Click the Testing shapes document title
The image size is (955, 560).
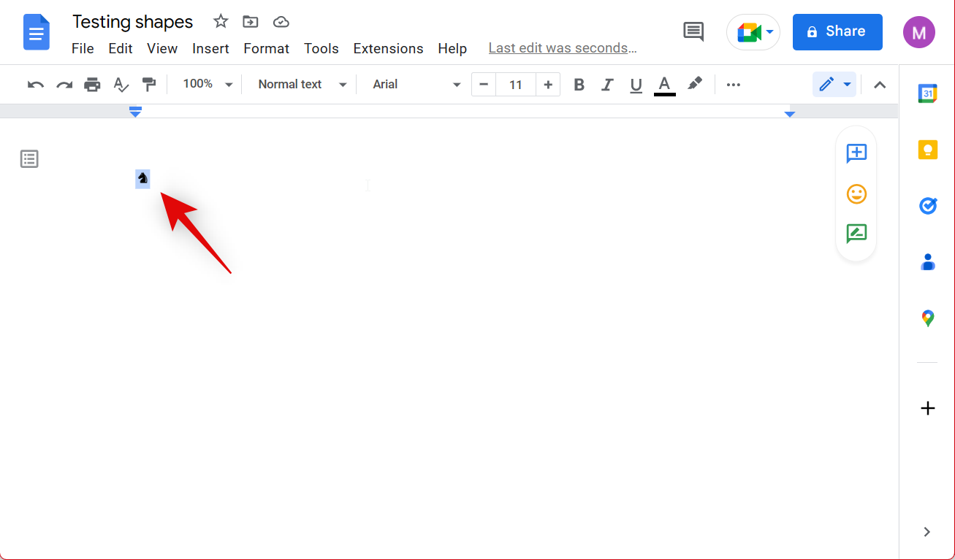pyautogui.click(x=133, y=22)
